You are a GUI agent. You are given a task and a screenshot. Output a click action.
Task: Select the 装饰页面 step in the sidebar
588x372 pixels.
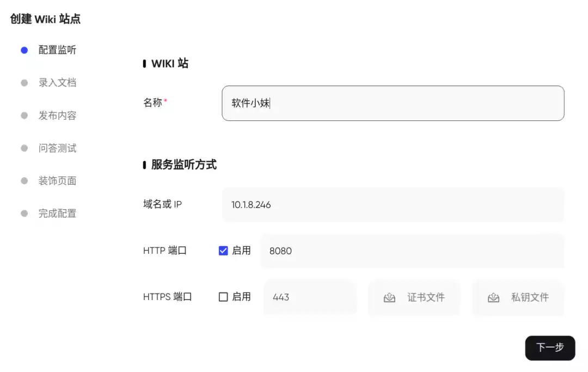coord(57,180)
